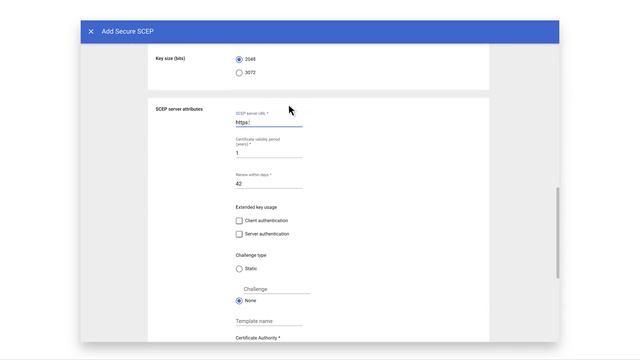Click the 'Certificate Authority *' label
Image resolution: width=640 pixels, height=360 pixels.
coord(258,338)
